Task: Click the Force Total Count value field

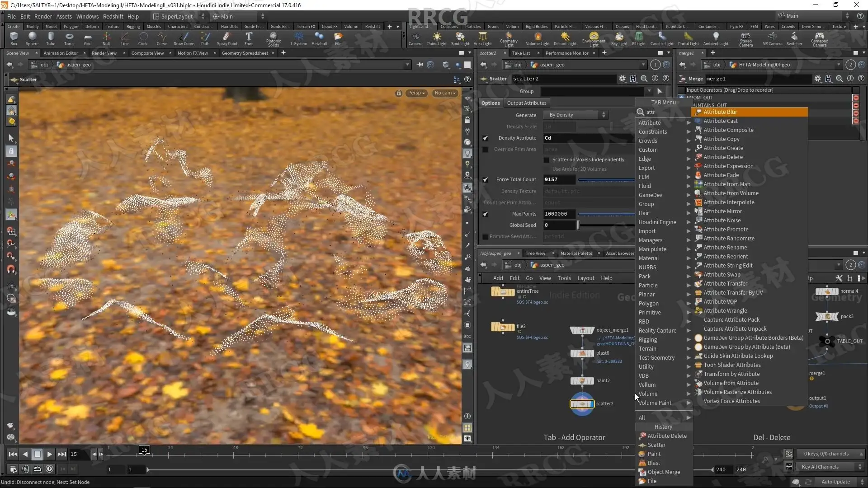Action: pyautogui.click(x=559, y=180)
